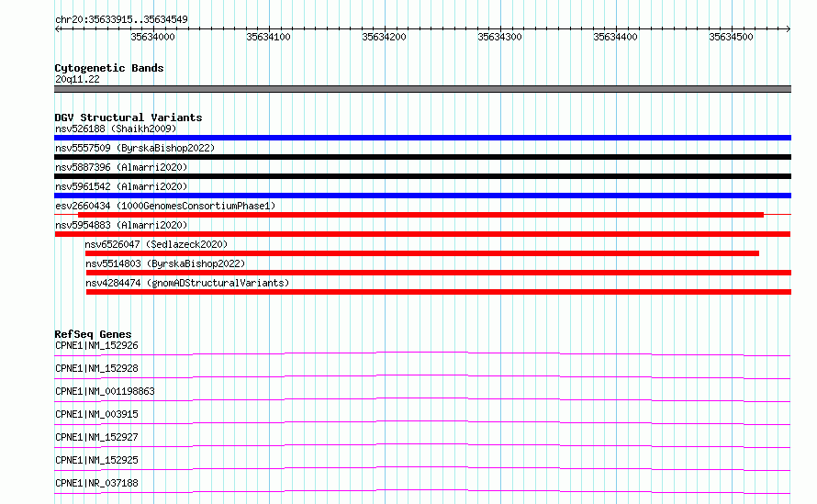
Task: Click the magenta line for CPNE1|NM_152927
Action: coord(422,445)
